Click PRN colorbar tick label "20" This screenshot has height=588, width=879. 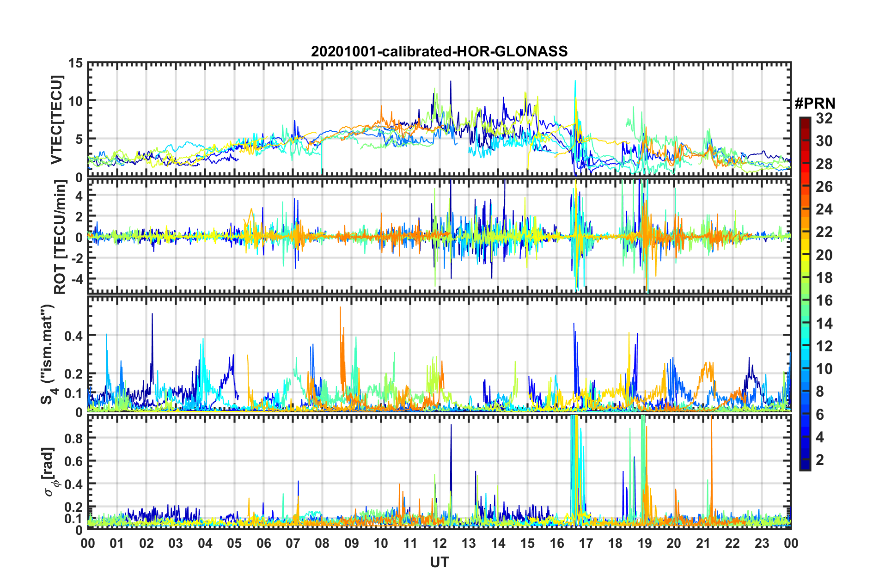824,255
